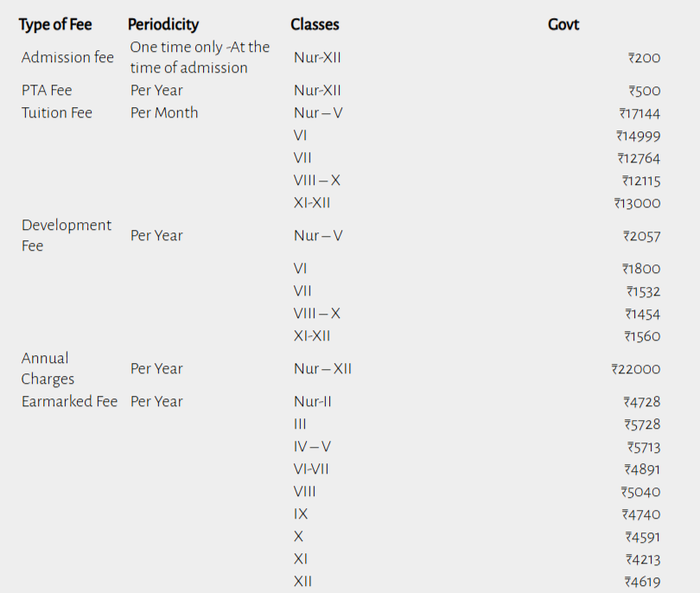700x593 pixels.
Task: Select the ₹13000 XI-XII tuition value
Action: click(637, 203)
